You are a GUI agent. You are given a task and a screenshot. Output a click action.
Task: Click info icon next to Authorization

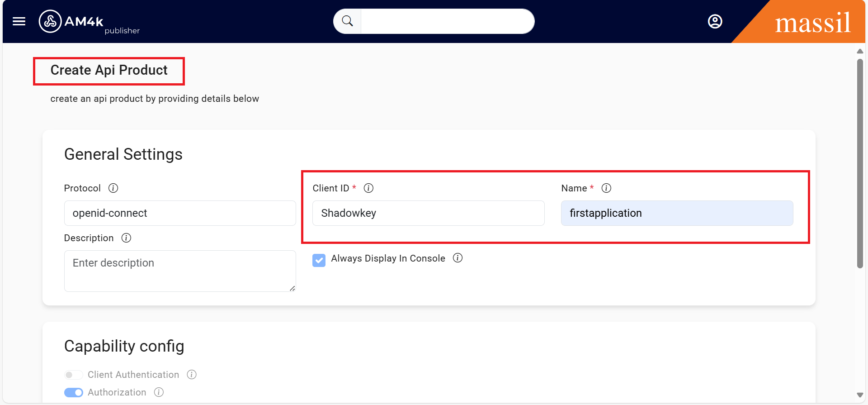point(159,392)
